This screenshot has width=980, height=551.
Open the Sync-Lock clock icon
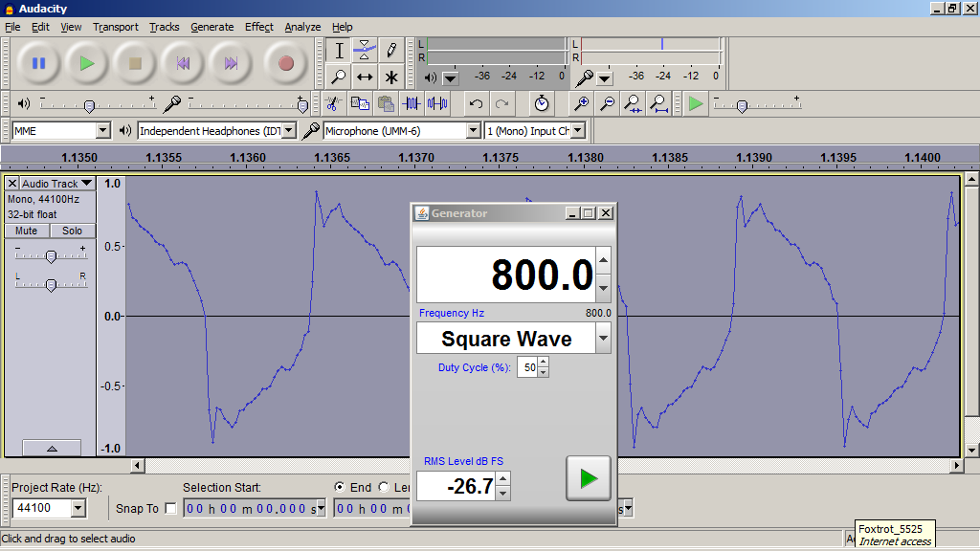click(542, 103)
